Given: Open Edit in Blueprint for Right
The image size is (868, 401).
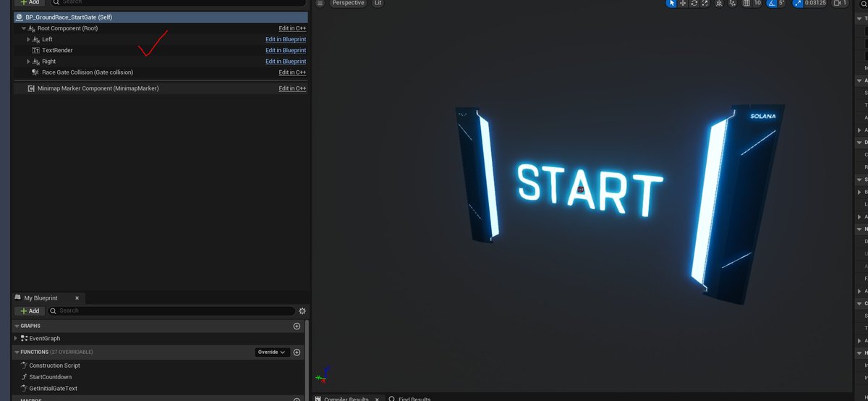Looking at the screenshot, I should (x=286, y=62).
